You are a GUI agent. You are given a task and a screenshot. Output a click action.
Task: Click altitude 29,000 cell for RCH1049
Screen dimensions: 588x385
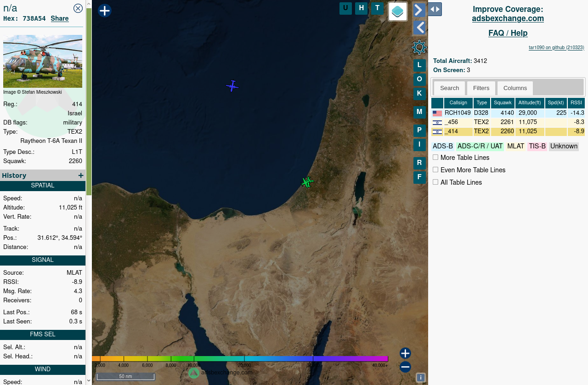coord(530,113)
